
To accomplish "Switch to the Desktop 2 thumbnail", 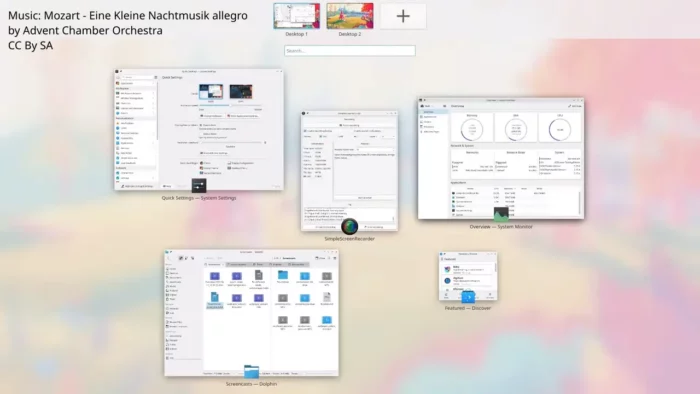I will click(350, 16).
